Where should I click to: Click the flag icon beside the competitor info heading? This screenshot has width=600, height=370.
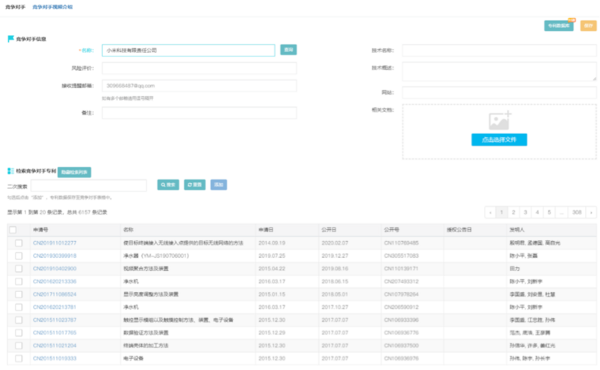point(11,39)
